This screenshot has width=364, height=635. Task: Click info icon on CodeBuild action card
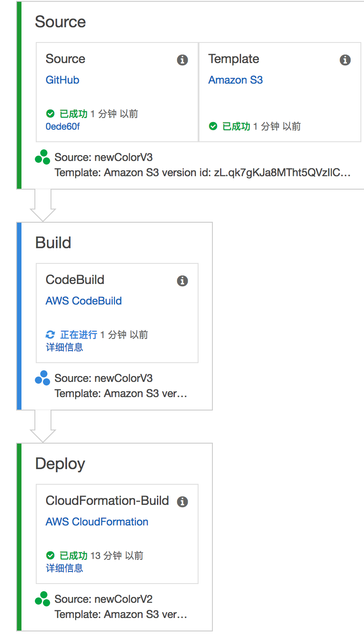coord(182,281)
